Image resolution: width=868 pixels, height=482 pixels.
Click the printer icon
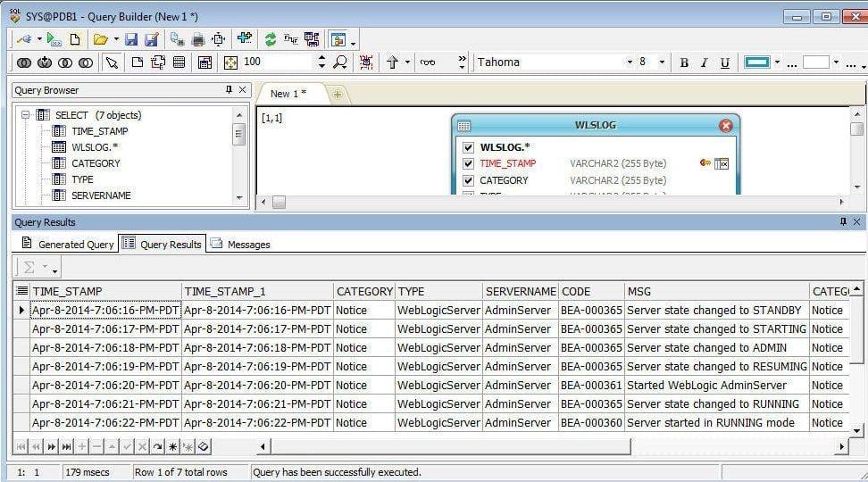point(198,39)
